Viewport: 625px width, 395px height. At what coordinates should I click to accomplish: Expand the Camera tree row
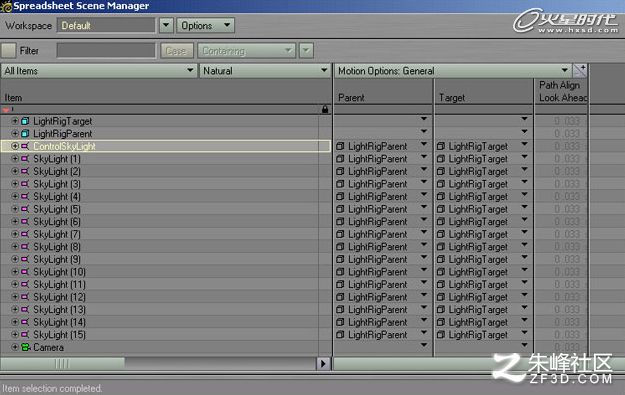pyautogui.click(x=15, y=347)
